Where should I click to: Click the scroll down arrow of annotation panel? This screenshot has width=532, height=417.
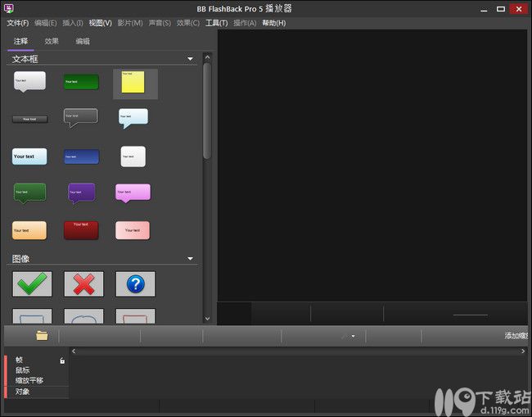(x=207, y=319)
